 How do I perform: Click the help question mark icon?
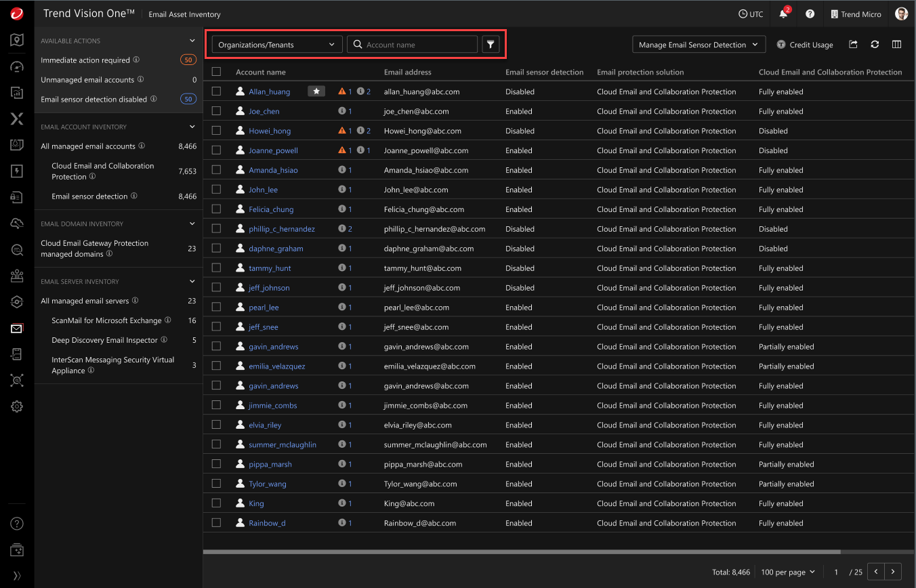click(x=810, y=14)
